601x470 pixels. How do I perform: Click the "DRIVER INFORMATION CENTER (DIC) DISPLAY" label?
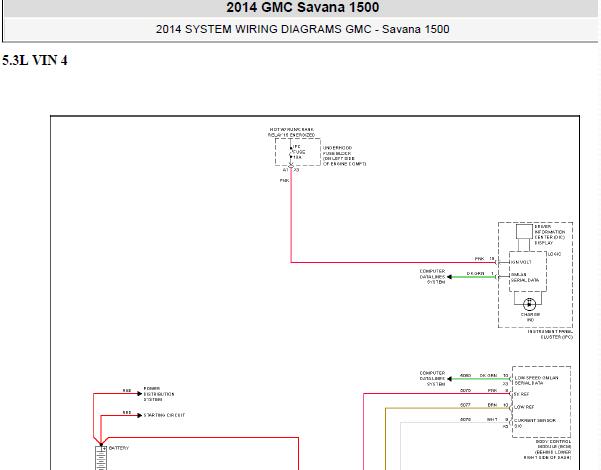550,235
